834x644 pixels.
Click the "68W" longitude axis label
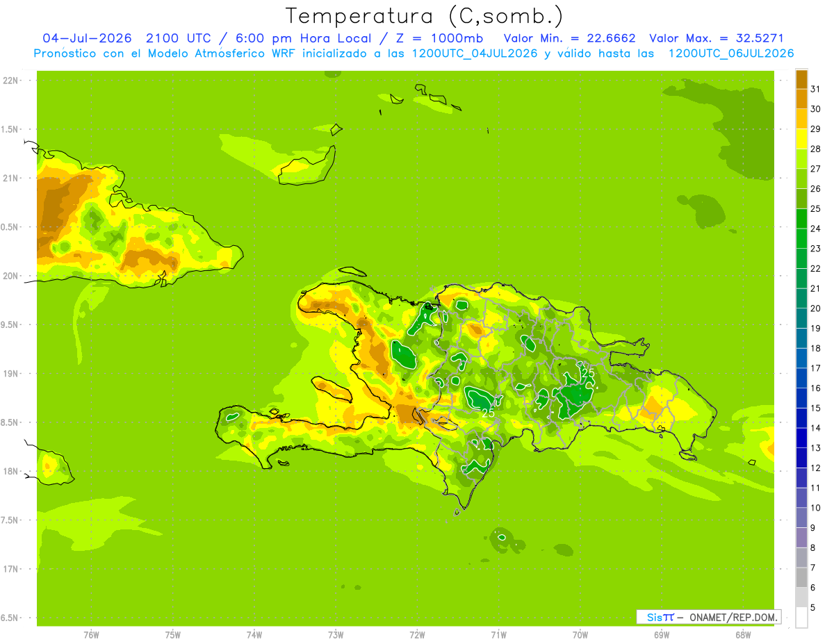[742, 634]
